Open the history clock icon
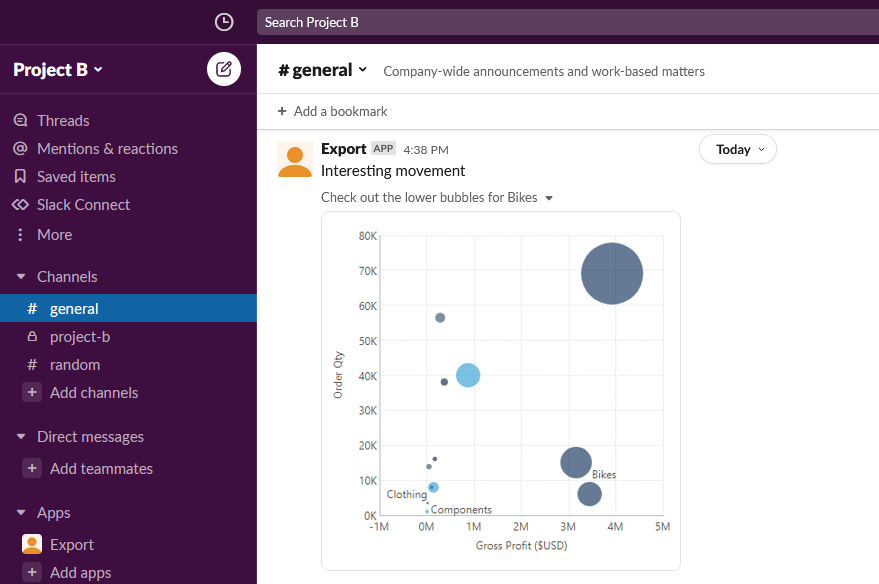Viewport: 879px width, 584px height. pyautogui.click(x=224, y=22)
